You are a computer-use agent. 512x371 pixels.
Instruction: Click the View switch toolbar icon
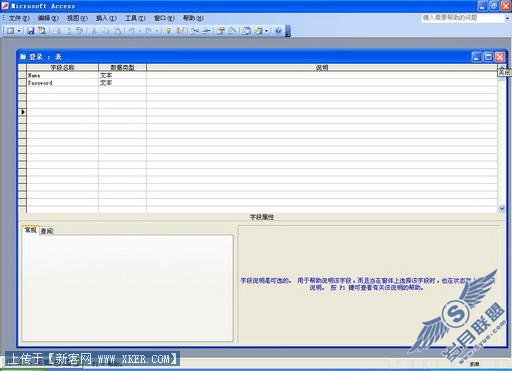[10, 31]
